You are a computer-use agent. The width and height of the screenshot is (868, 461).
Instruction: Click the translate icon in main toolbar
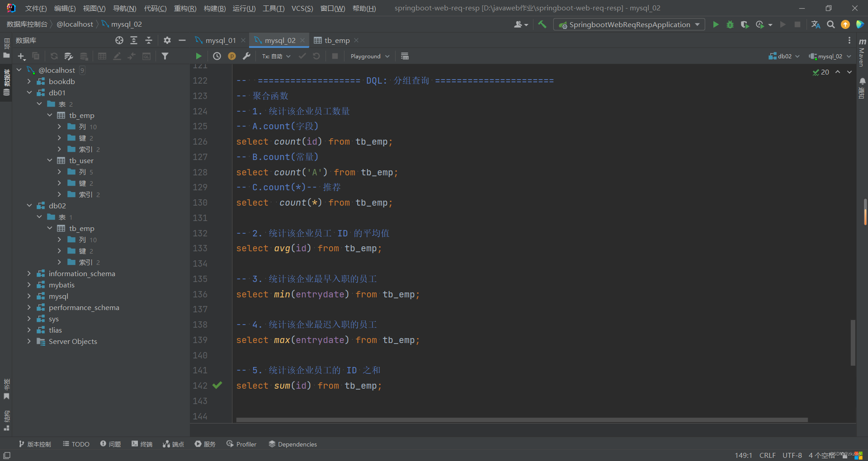tap(816, 24)
